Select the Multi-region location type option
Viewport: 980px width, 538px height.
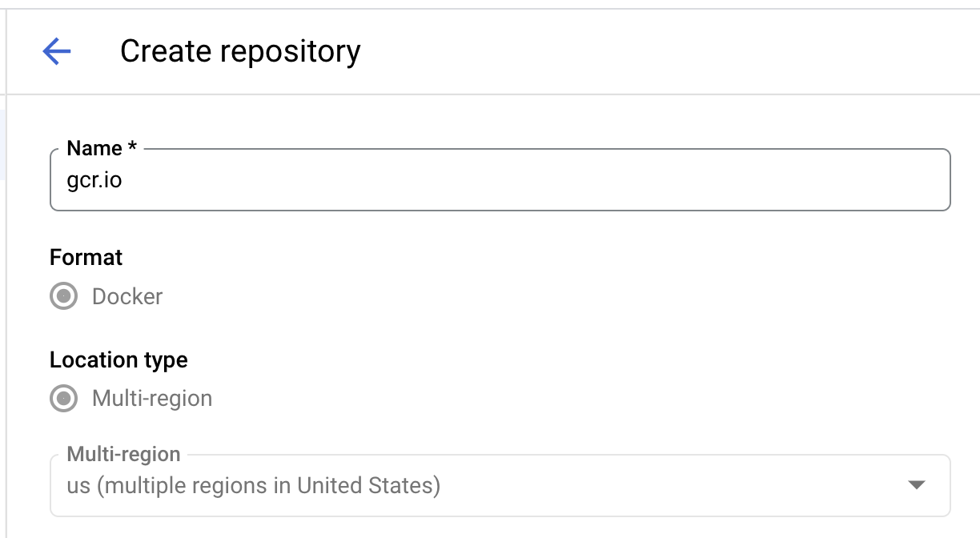[63, 399]
